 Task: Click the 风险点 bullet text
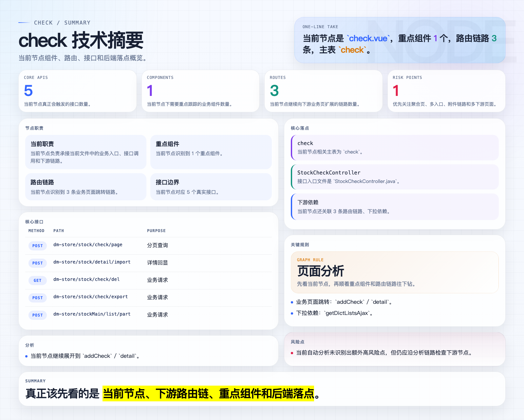click(x=385, y=353)
